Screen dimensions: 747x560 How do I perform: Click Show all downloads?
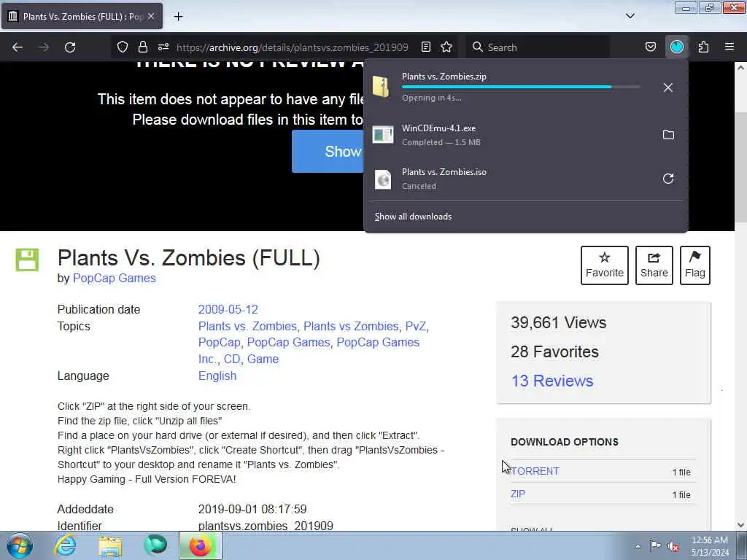413,217
